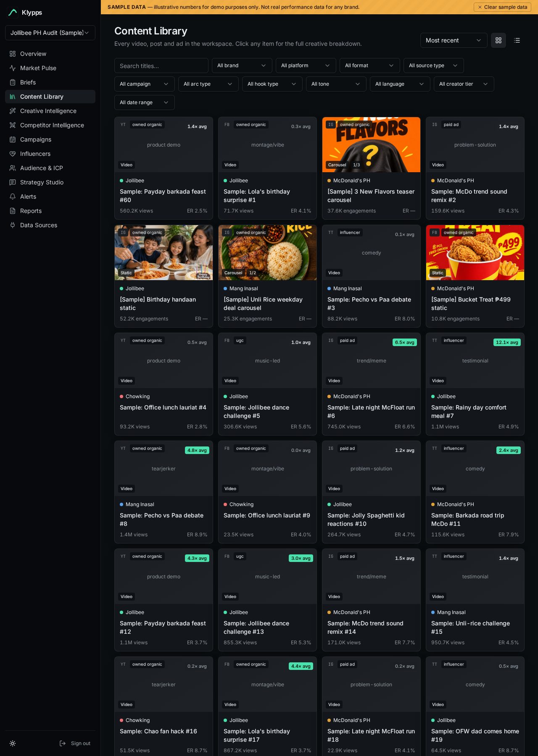Click the 4.8× avg green badge
The image size is (538, 756).
pos(197,450)
